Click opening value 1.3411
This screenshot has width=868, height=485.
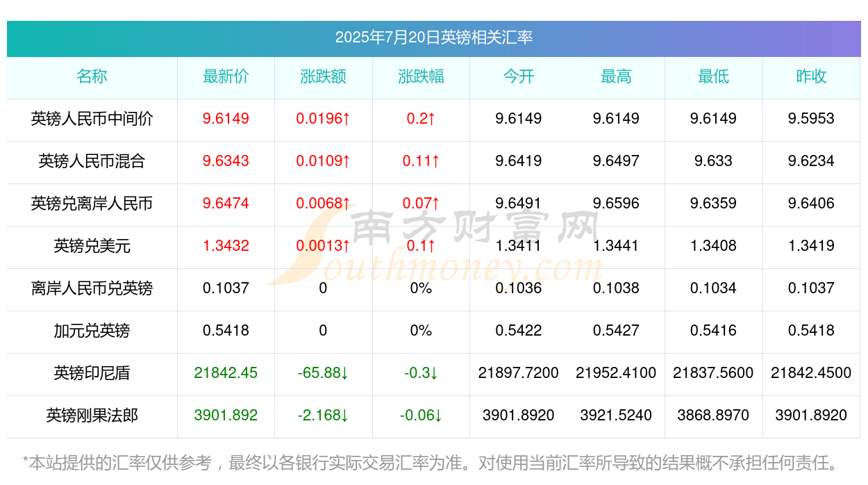click(519, 246)
